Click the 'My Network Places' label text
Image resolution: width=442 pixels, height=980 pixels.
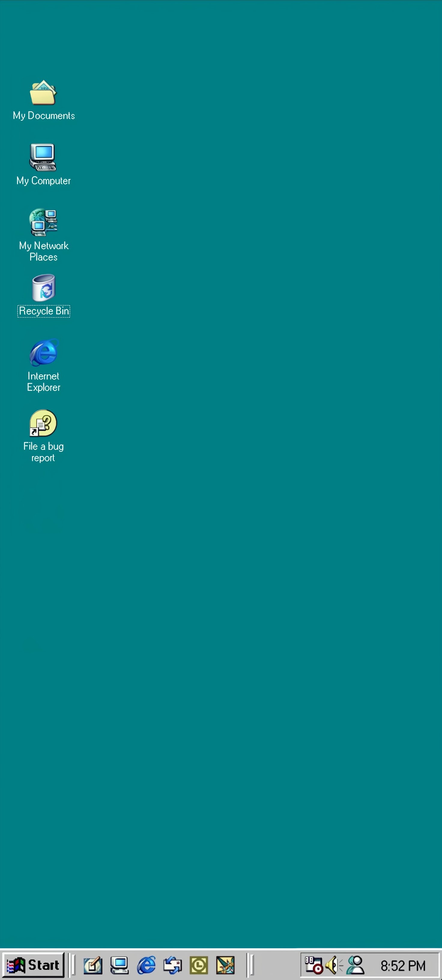(x=44, y=252)
